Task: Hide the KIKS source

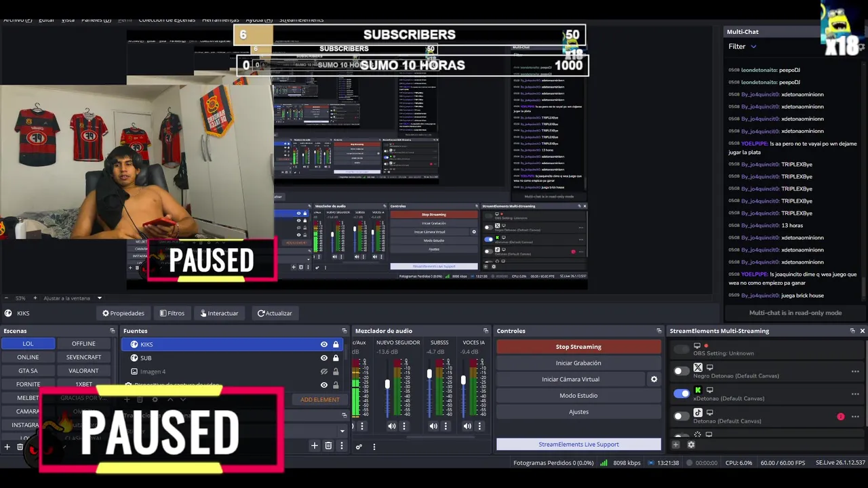Action: (324, 344)
